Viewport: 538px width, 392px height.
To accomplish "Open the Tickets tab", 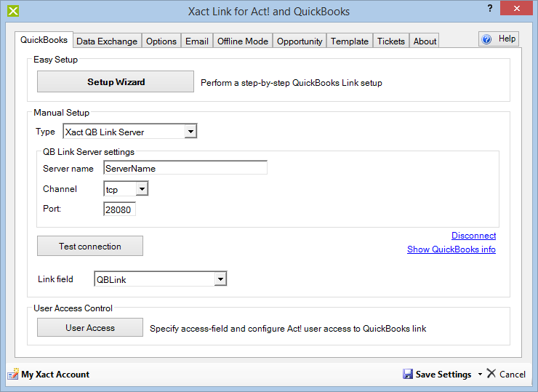I will 391,41.
